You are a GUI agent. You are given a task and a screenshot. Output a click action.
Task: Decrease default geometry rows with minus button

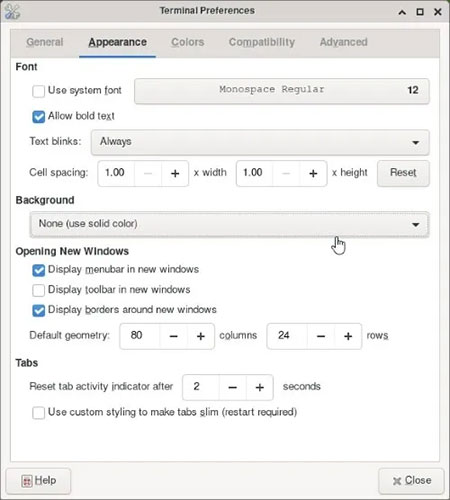pyautogui.click(x=321, y=336)
